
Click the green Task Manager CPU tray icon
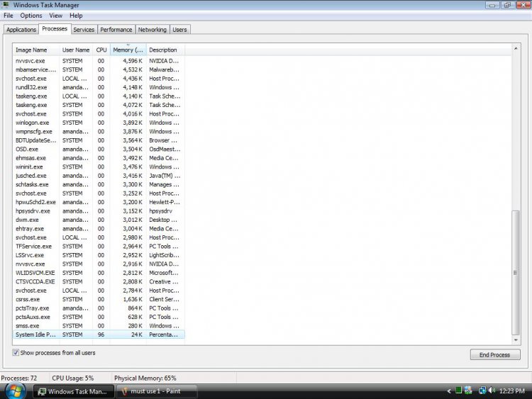click(x=459, y=390)
